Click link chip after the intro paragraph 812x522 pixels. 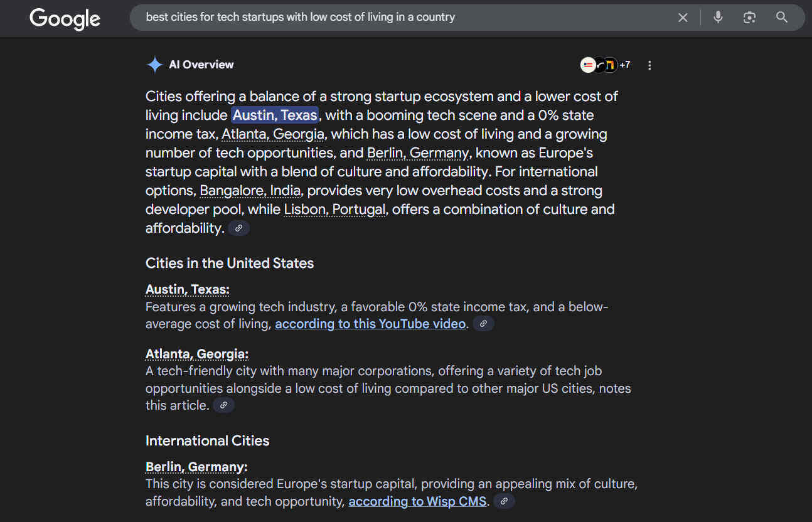coord(238,228)
